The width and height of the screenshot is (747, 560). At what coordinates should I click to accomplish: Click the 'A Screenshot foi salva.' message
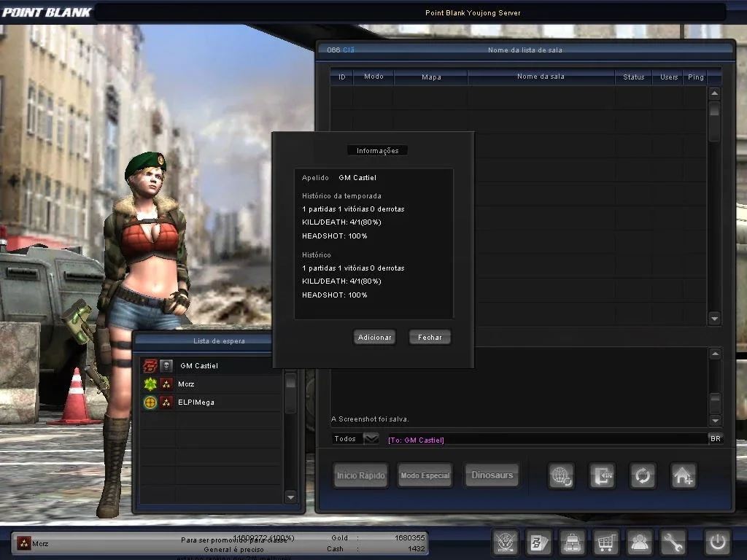[370, 419]
